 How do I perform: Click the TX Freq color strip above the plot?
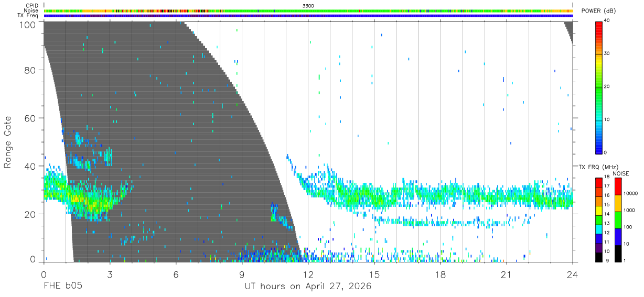308,16
